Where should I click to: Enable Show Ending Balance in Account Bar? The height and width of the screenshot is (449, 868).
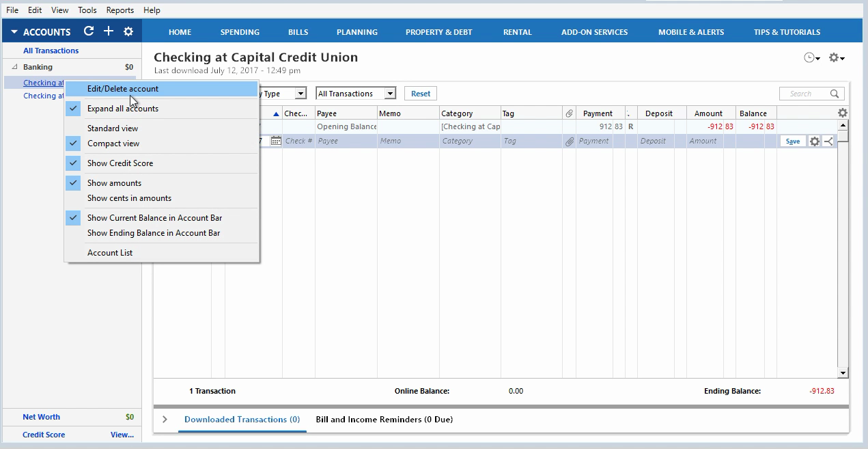162,233
